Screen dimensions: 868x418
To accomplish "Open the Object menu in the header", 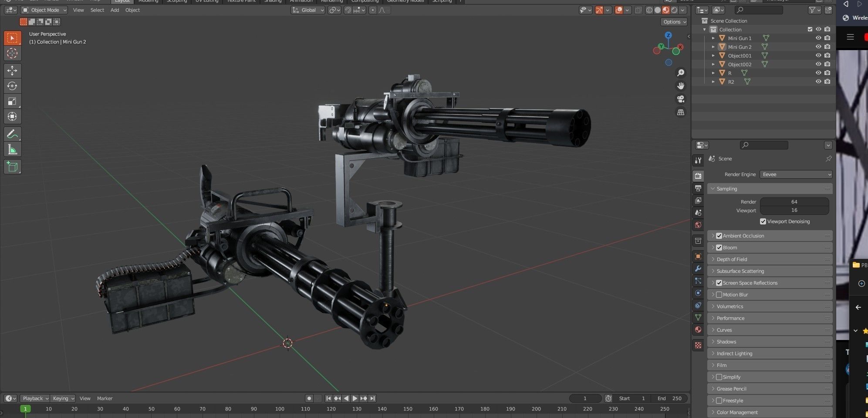I will click(x=132, y=10).
